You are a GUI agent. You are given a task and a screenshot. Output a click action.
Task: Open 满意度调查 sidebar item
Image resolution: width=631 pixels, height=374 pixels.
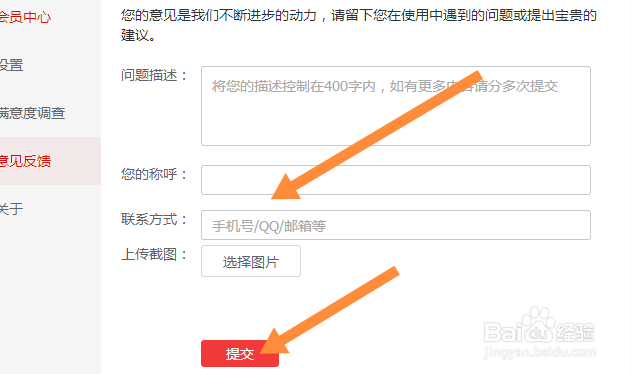pyautogui.click(x=32, y=113)
